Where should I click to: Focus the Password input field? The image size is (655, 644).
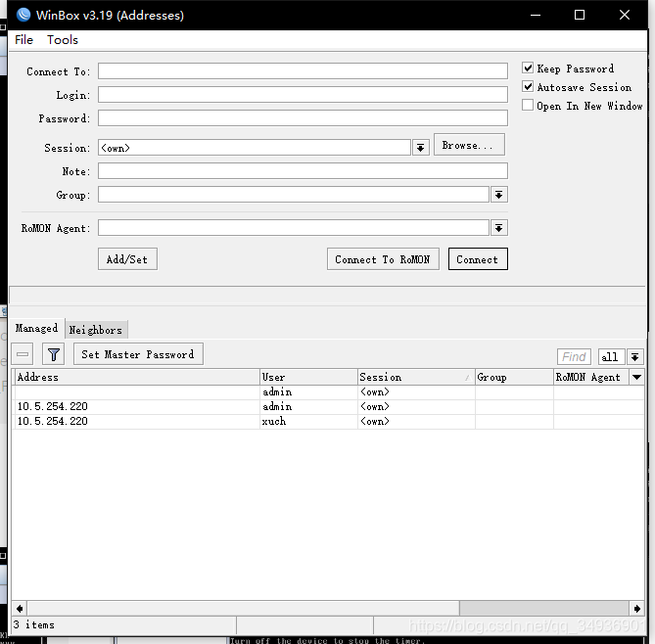pos(303,117)
